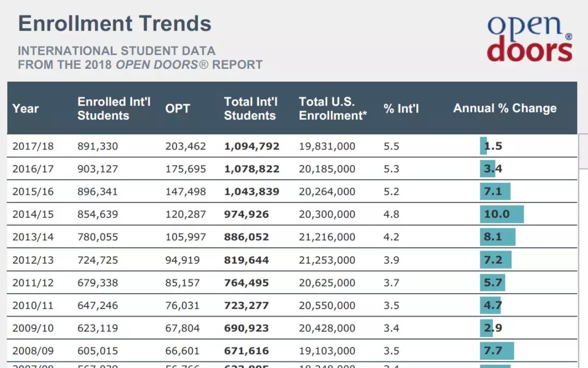This screenshot has height=368, width=588.
Task: Select total students value 1,094,792
Action: [x=251, y=146]
